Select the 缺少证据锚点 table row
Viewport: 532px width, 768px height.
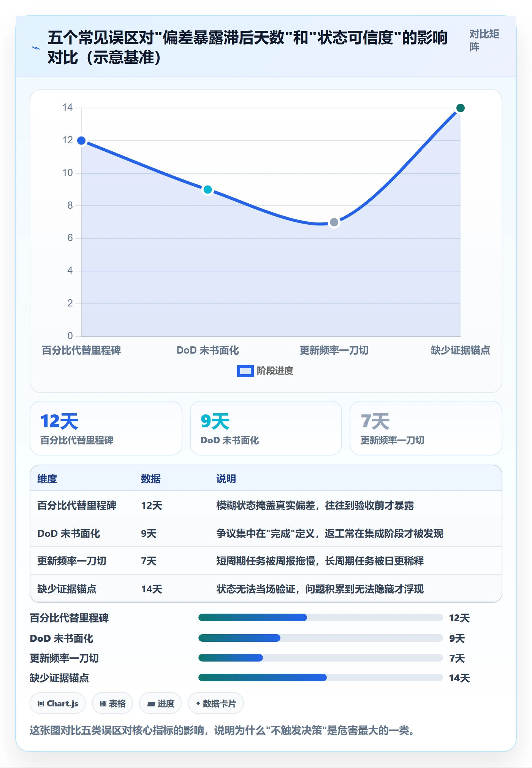pyautogui.click(x=266, y=589)
